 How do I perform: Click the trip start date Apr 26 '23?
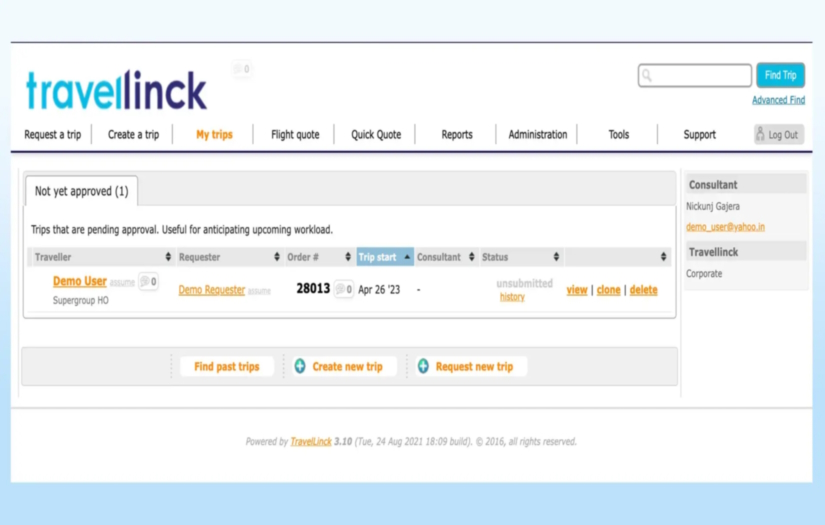click(379, 289)
